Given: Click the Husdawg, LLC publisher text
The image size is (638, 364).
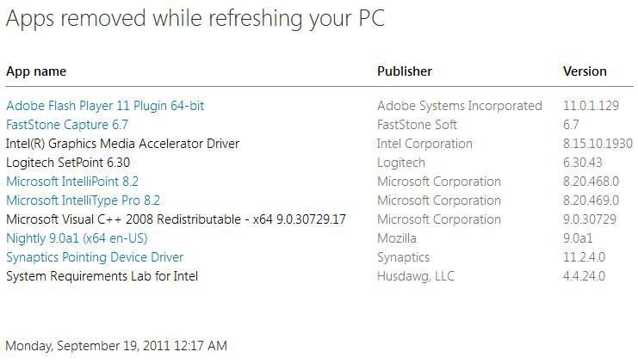Looking at the screenshot, I should (416, 276).
